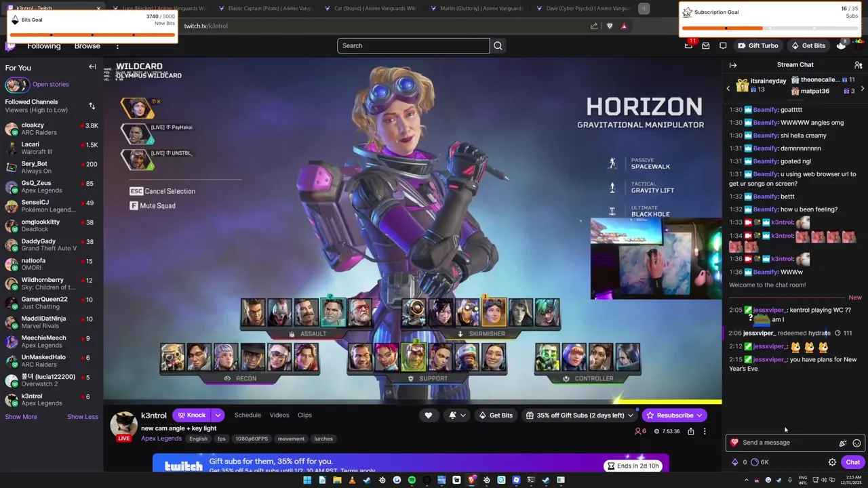This screenshot has height=488, width=868.
Task: Send message with Chat button
Action: (852, 462)
